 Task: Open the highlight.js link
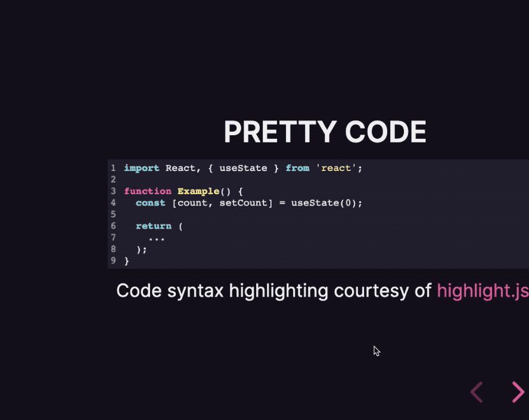click(x=482, y=291)
